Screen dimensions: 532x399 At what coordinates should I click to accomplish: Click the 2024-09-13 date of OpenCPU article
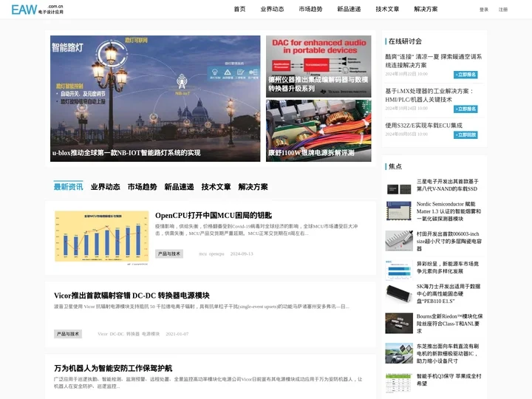242,253
